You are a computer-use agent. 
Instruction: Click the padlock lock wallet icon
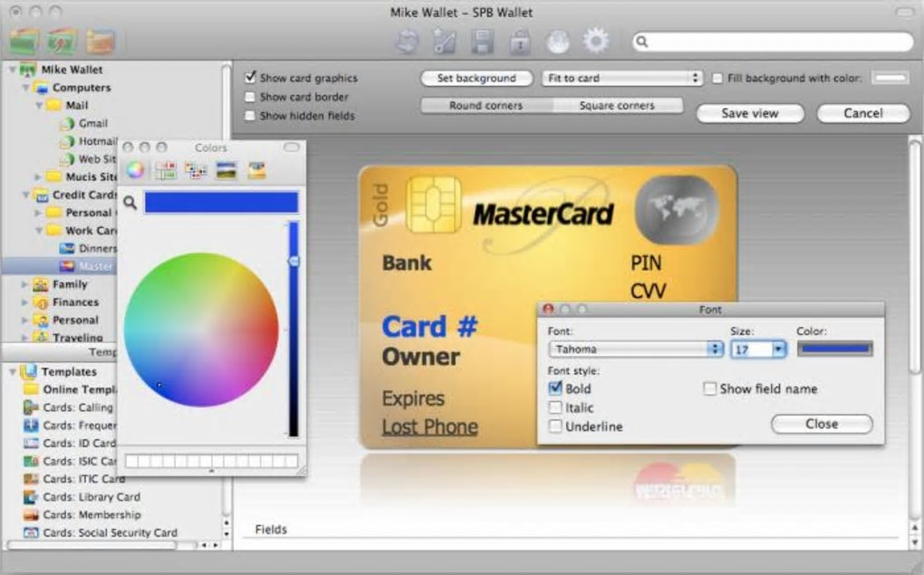(520, 43)
